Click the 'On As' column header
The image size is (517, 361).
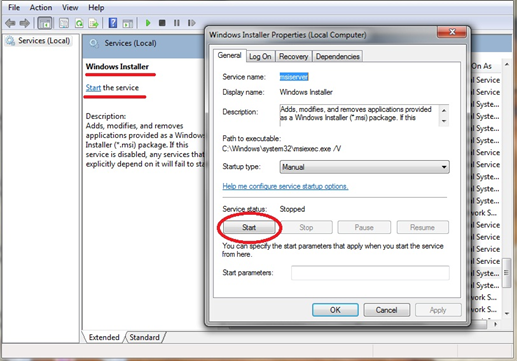click(x=481, y=66)
